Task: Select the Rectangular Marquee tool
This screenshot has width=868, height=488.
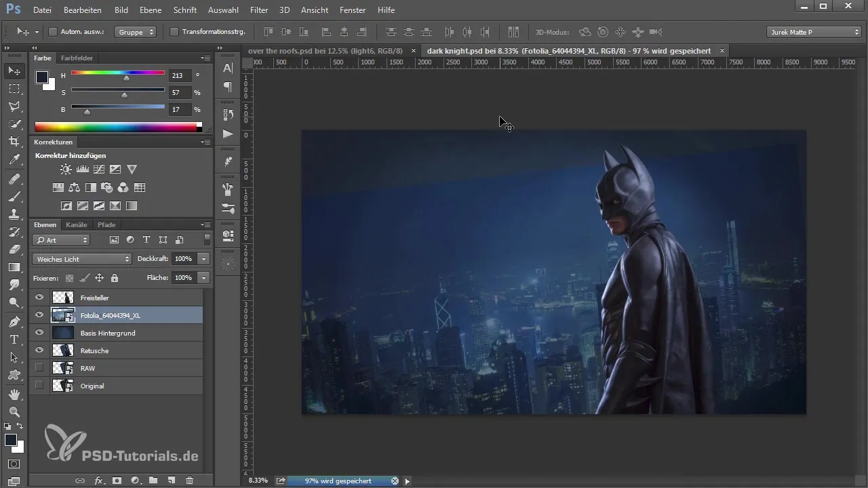Action: 14,89
